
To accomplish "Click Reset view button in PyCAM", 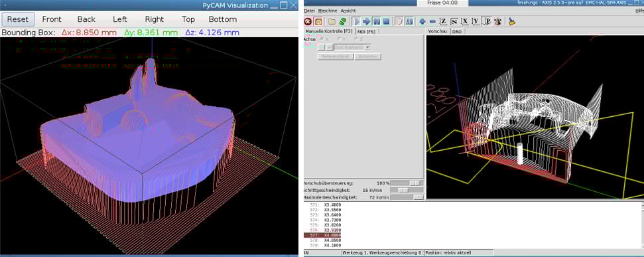I will [18, 19].
